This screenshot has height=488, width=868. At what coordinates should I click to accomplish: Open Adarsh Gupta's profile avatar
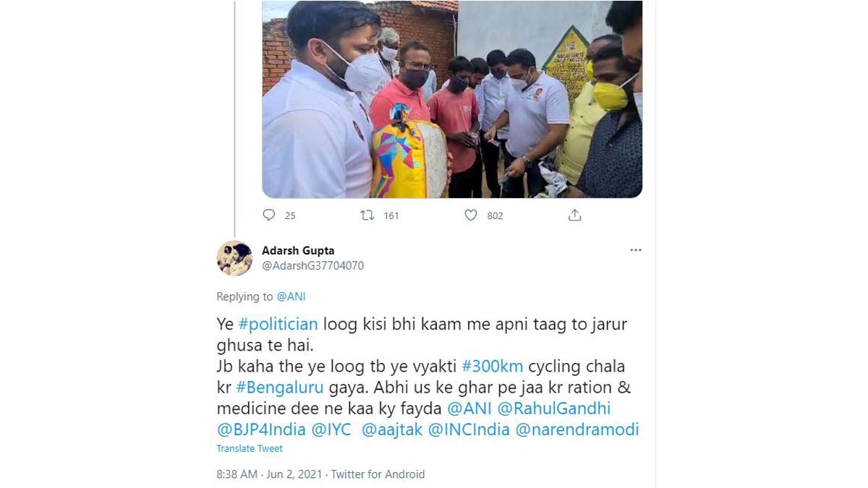(x=234, y=258)
